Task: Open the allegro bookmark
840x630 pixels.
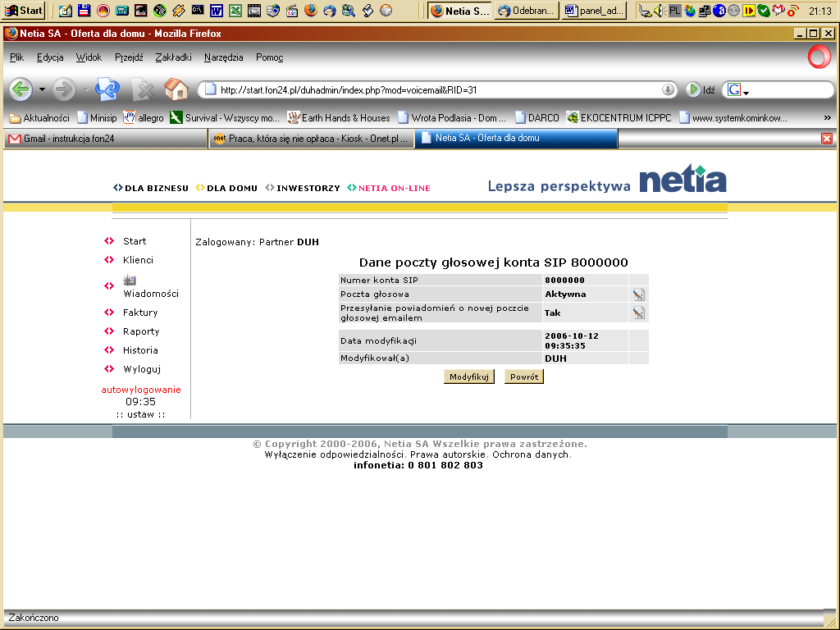Action: 144,118
